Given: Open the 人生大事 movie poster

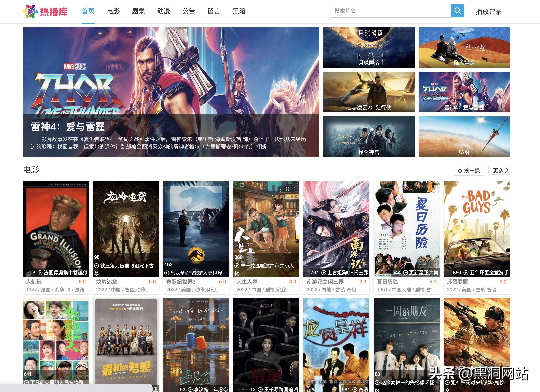Looking at the screenshot, I should 266,229.
